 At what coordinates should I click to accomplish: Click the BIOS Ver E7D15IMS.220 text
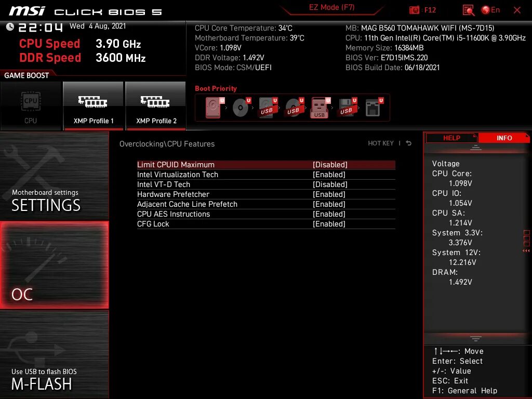[x=387, y=58]
